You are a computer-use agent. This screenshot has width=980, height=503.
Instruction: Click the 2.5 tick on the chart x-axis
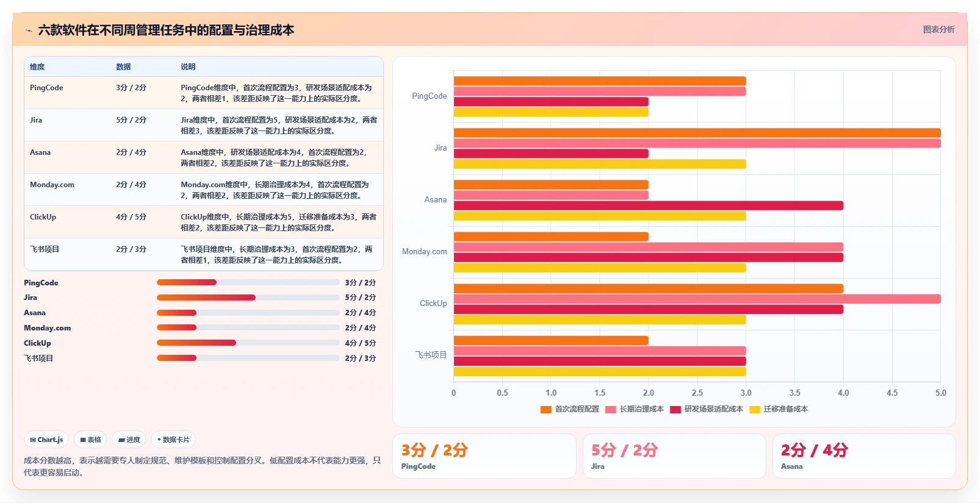(x=697, y=393)
